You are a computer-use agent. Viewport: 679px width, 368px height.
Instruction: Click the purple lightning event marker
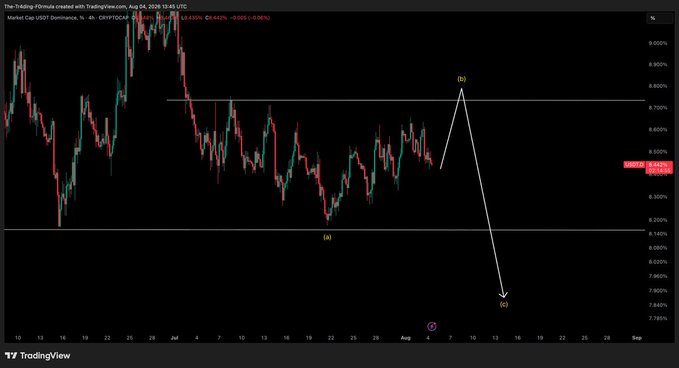432,326
